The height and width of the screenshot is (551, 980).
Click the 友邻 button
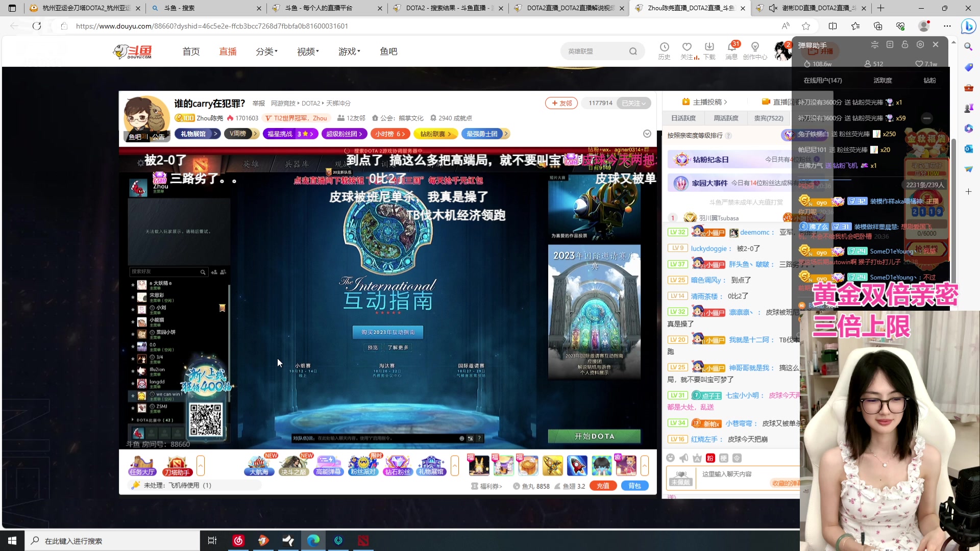pos(561,103)
